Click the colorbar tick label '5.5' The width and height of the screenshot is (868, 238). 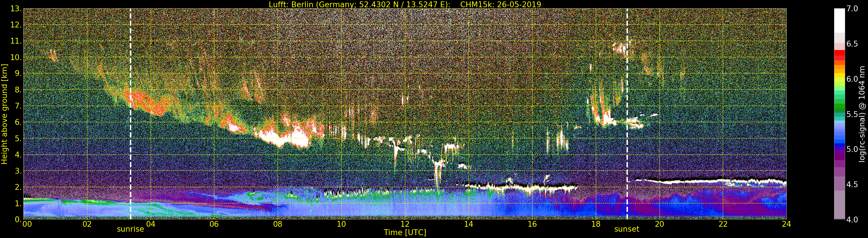pos(852,114)
